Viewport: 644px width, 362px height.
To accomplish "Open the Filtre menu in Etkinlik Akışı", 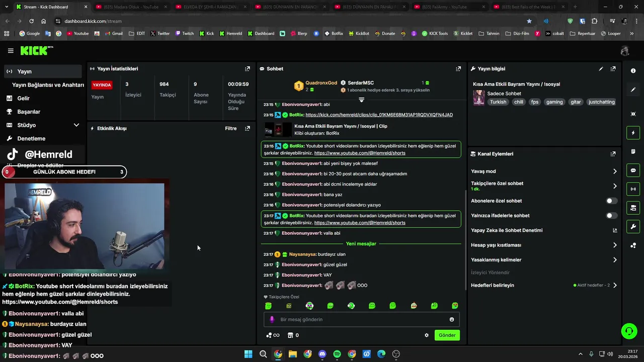I will (230, 129).
